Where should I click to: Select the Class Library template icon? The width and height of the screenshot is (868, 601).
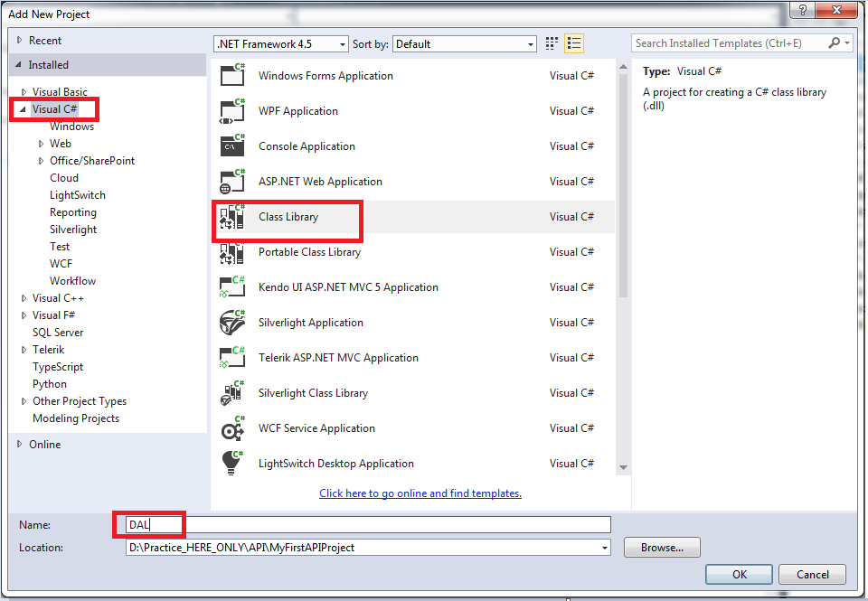point(232,217)
